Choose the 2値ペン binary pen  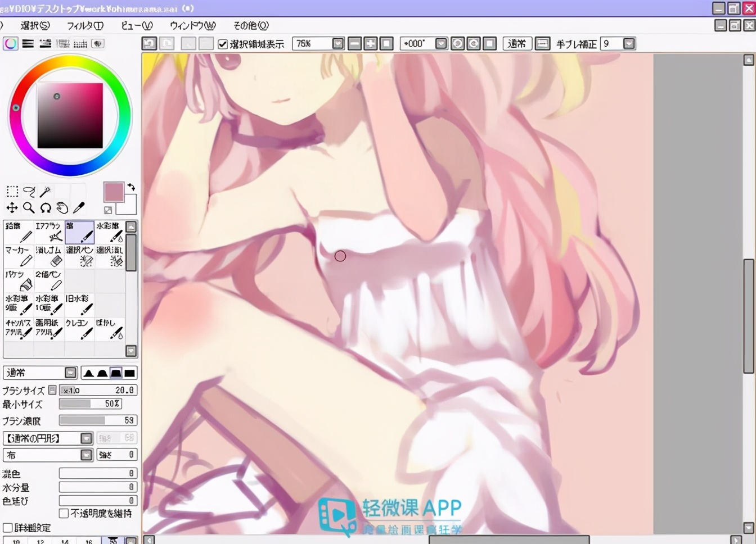click(49, 280)
